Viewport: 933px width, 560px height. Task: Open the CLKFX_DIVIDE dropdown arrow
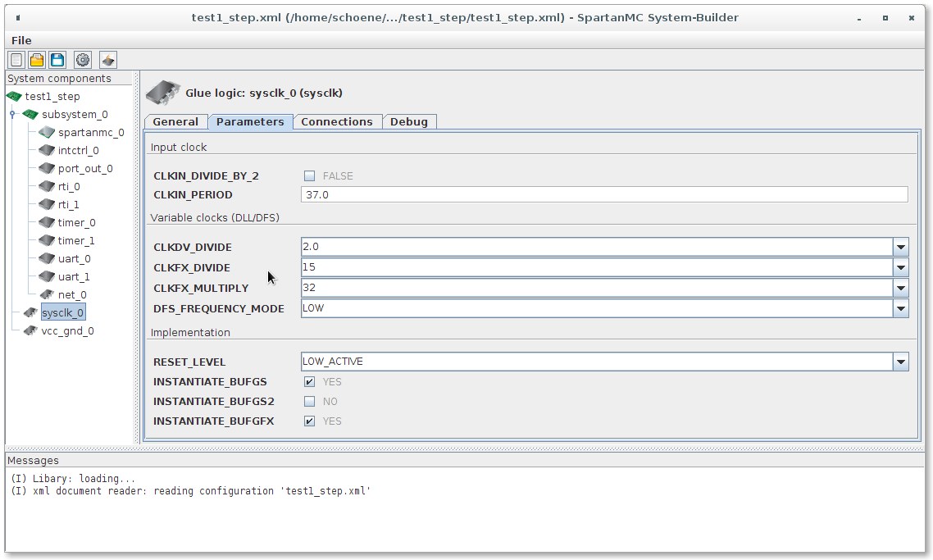pos(901,267)
